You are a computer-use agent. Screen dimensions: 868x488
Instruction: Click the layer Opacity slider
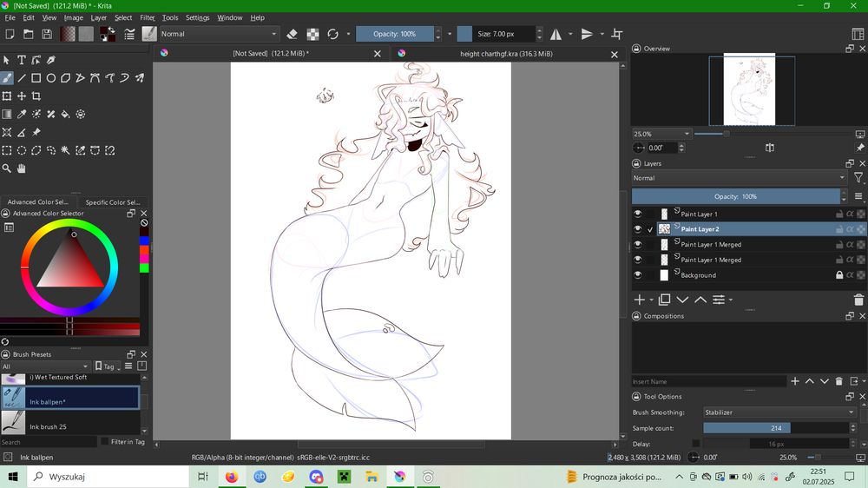[x=736, y=196]
